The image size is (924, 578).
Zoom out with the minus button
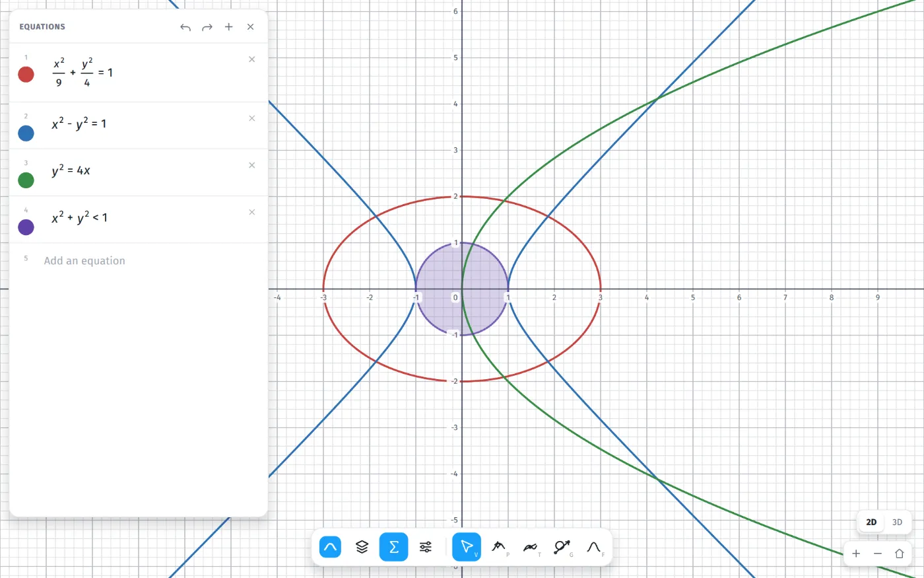[x=878, y=554]
